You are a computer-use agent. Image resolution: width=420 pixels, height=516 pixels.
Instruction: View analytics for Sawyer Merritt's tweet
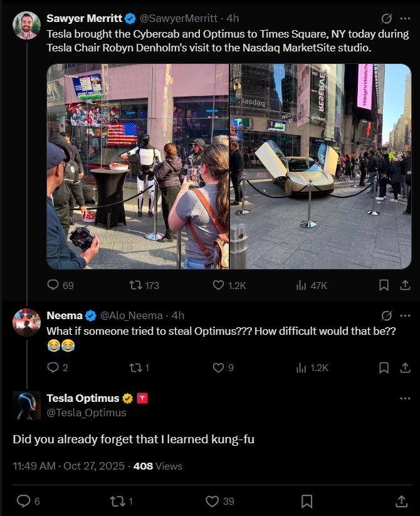(301, 285)
